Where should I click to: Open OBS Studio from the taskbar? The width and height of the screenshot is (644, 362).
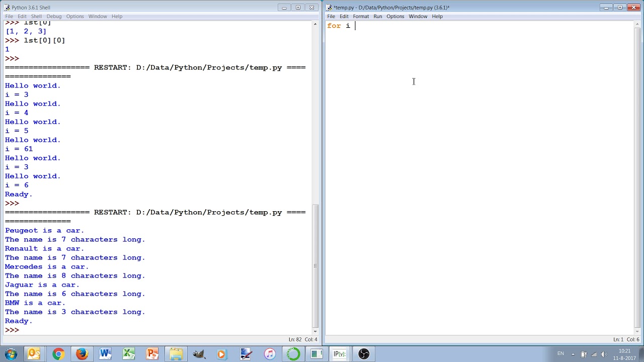pyautogui.click(x=364, y=354)
